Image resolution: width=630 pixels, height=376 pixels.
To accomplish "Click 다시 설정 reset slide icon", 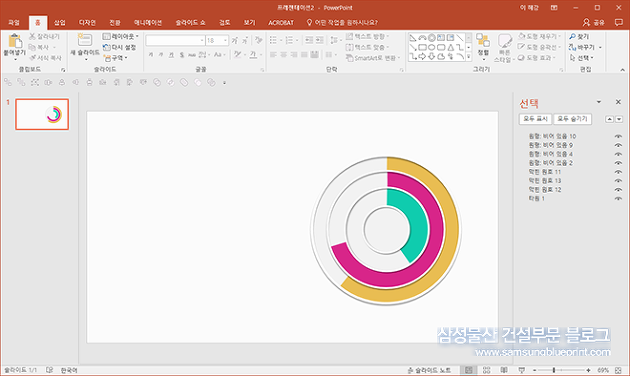I will (106, 47).
